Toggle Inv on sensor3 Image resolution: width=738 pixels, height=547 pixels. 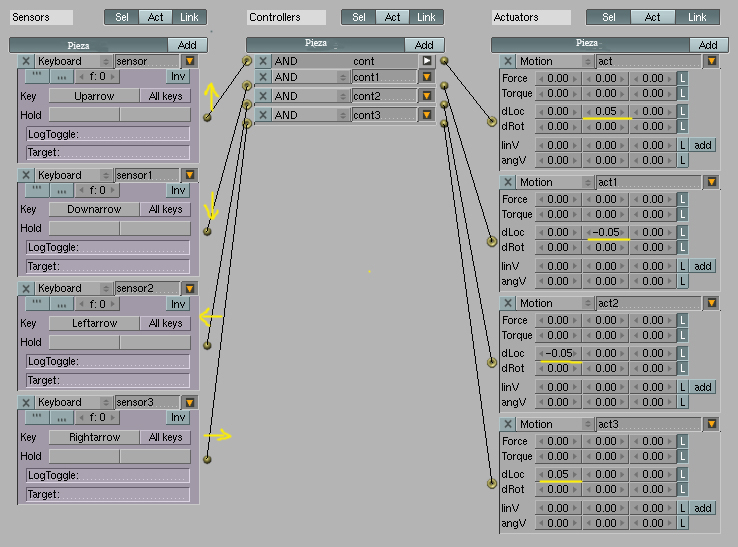pyautogui.click(x=178, y=418)
